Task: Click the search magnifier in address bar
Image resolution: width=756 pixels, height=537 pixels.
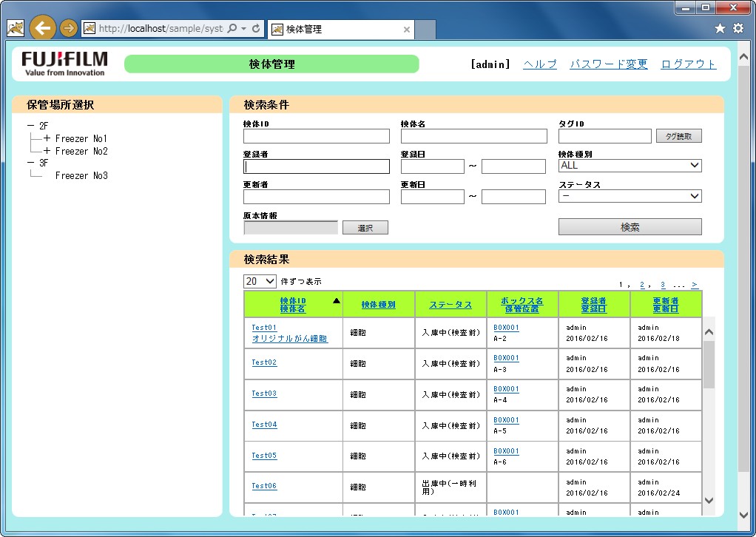Action: pos(232,28)
